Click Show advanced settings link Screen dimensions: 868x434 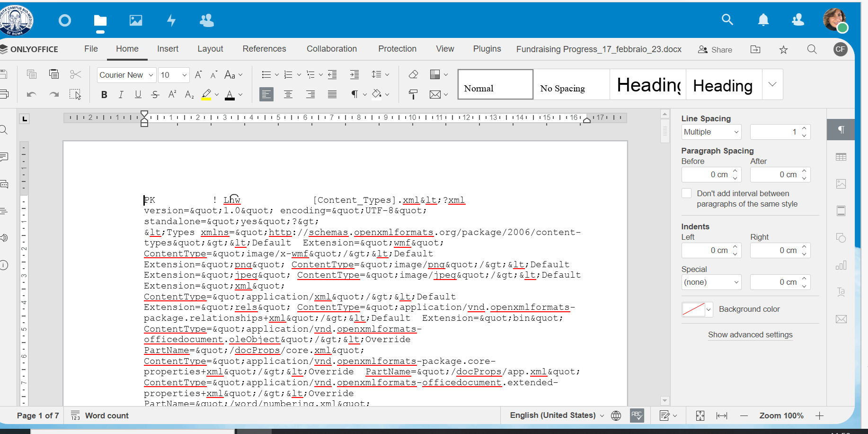coord(750,335)
